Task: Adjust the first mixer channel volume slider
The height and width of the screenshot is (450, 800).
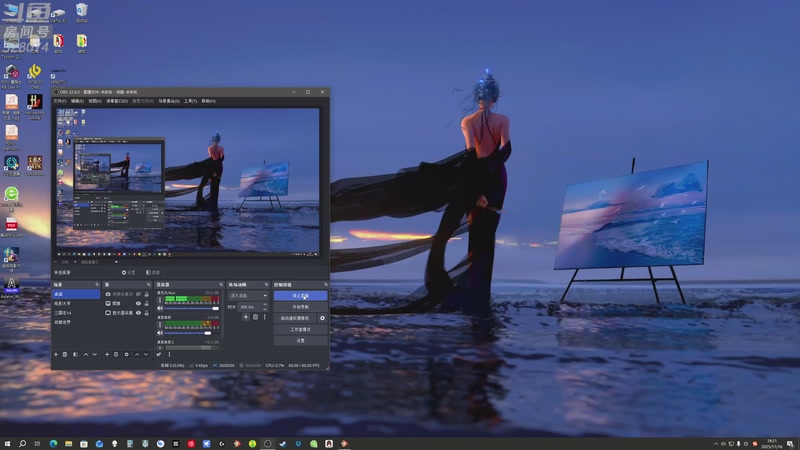Action: pos(191,308)
